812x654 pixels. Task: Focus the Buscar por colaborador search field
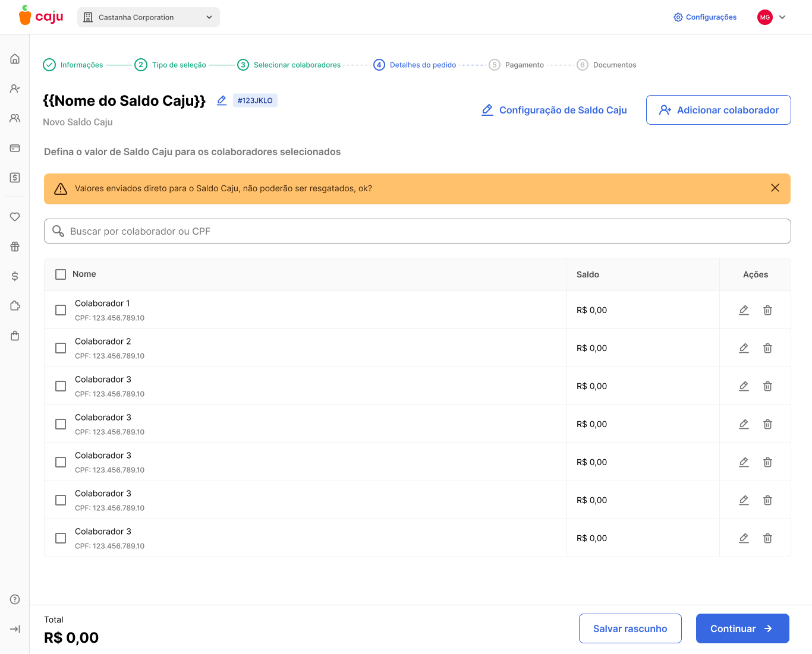click(x=417, y=231)
